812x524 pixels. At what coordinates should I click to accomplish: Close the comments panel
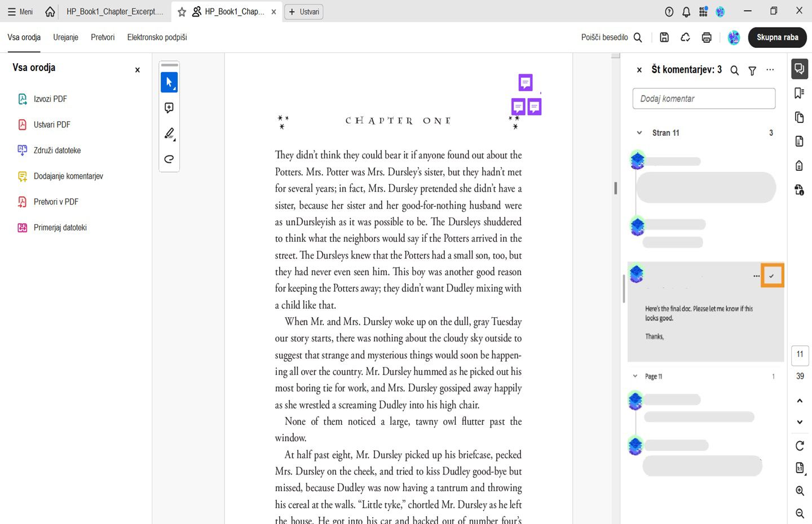639,70
